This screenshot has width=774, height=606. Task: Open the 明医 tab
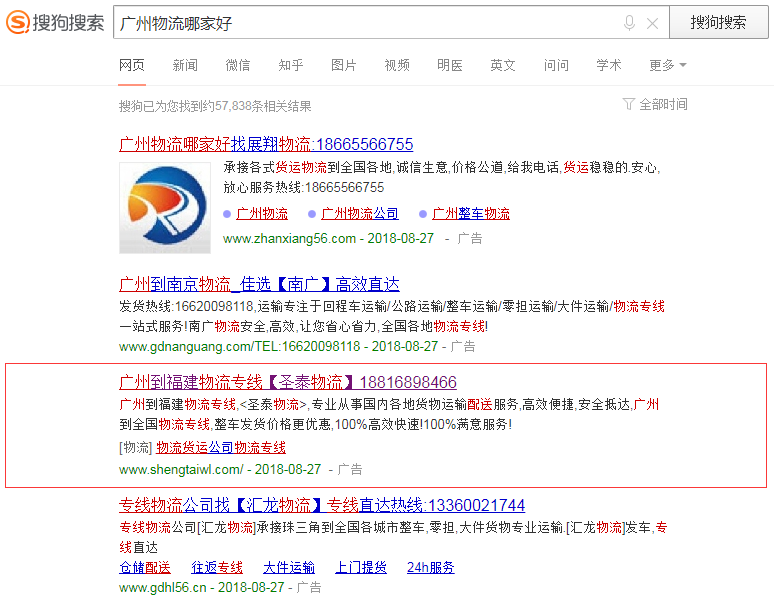coord(450,65)
